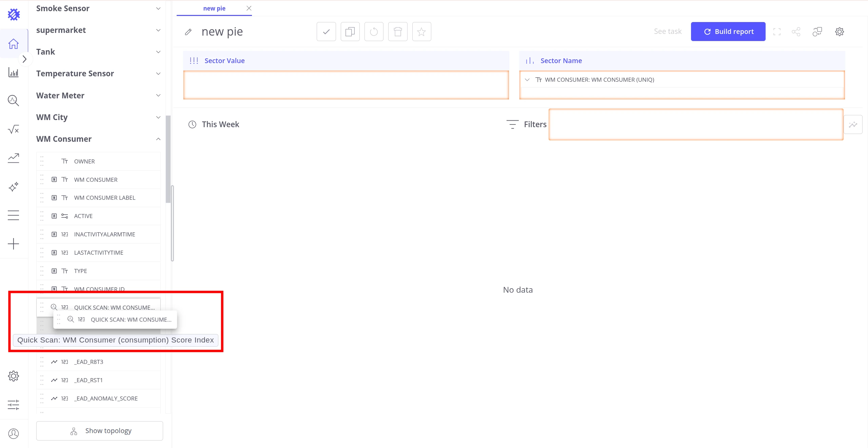Click the trash delete report icon
The height and width of the screenshot is (448, 868).
pos(398,32)
